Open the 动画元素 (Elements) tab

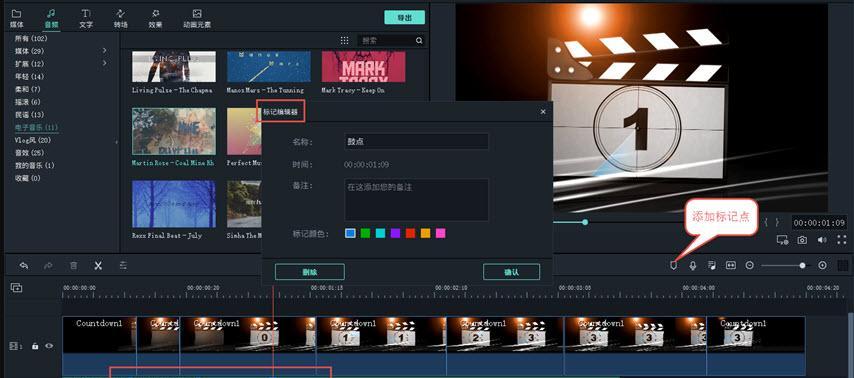pyautogui.click(x=197, y=18)
